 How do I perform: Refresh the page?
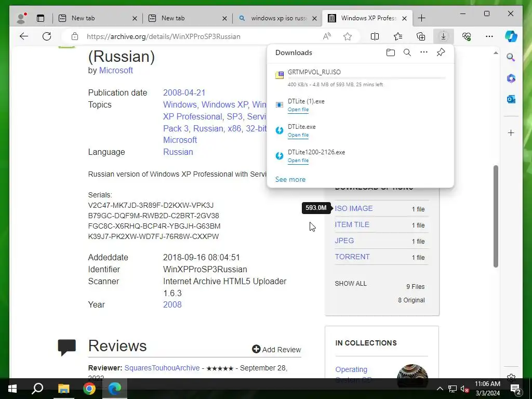(47, 36)
